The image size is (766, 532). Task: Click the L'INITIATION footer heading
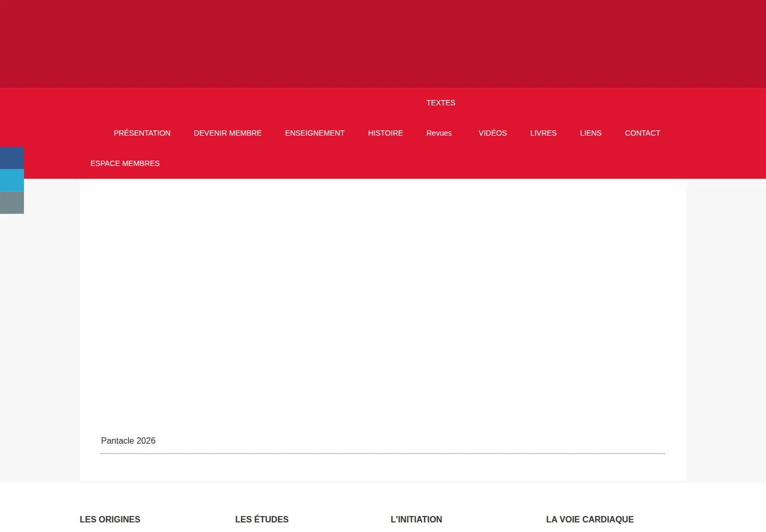tap(417, 519)
